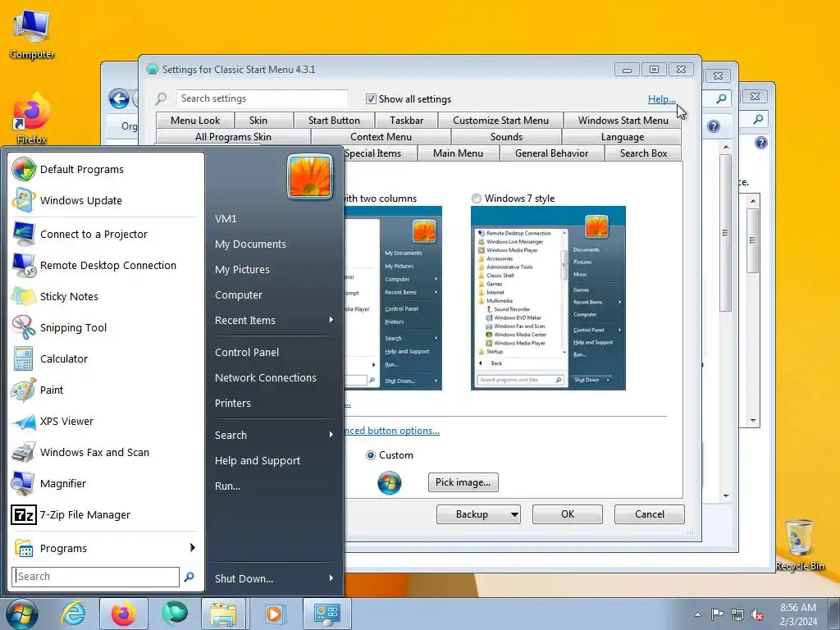Open Windows Media Player on taskbar
The width and height of the screenshot is (840, 630).
coord(274,614)
